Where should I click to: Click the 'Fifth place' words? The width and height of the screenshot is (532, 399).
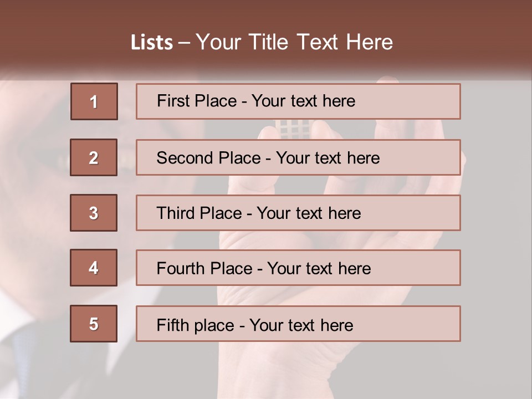click(195, 325)
